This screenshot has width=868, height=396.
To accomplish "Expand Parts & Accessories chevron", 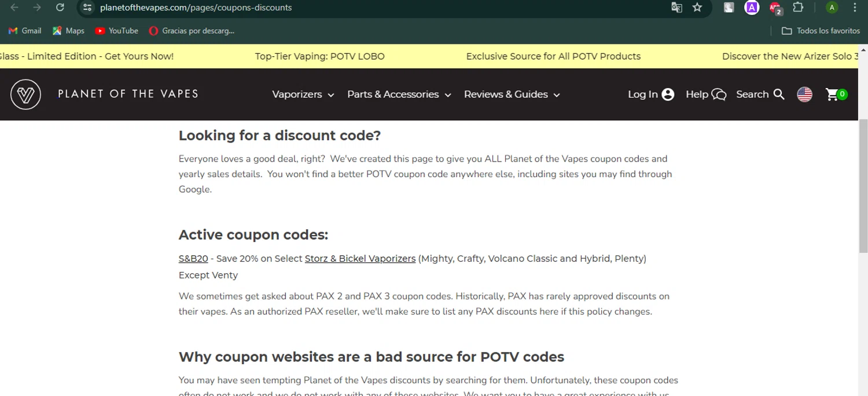I will point(448,95).
